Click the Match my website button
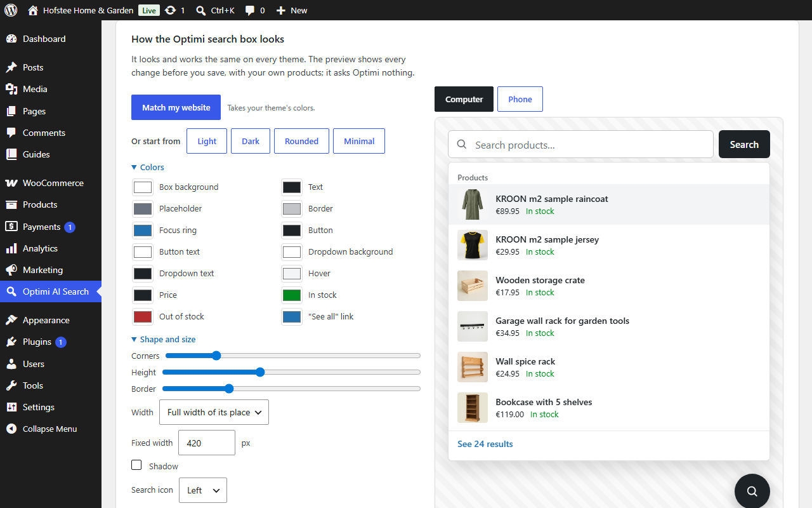 [176, 107]
